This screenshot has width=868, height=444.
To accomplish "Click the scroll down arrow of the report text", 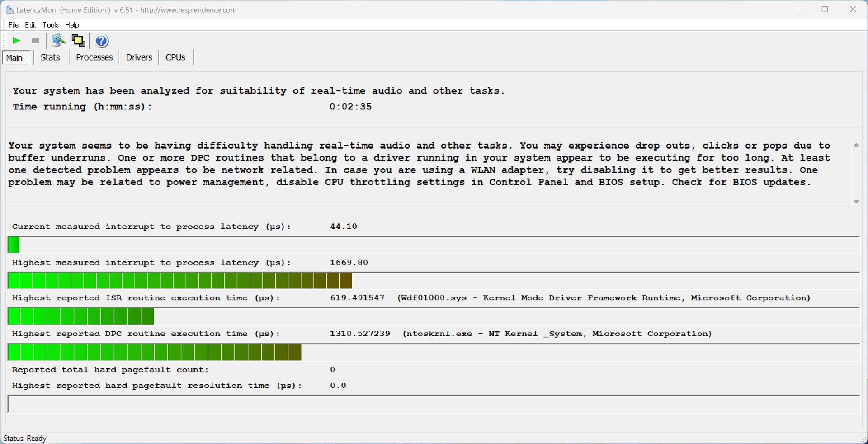I will click(856, 202).
